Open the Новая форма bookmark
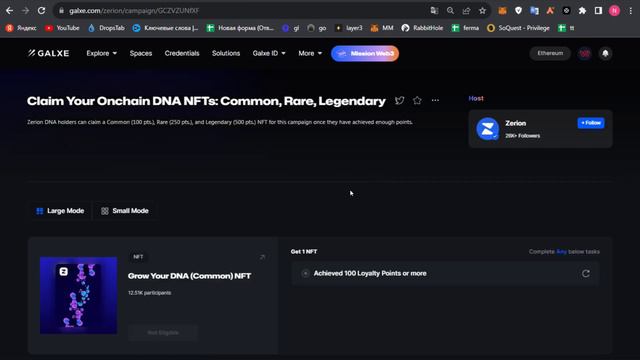Image resolution: width=640 pixels, height=360 pixels. click(x=240, y=28)
